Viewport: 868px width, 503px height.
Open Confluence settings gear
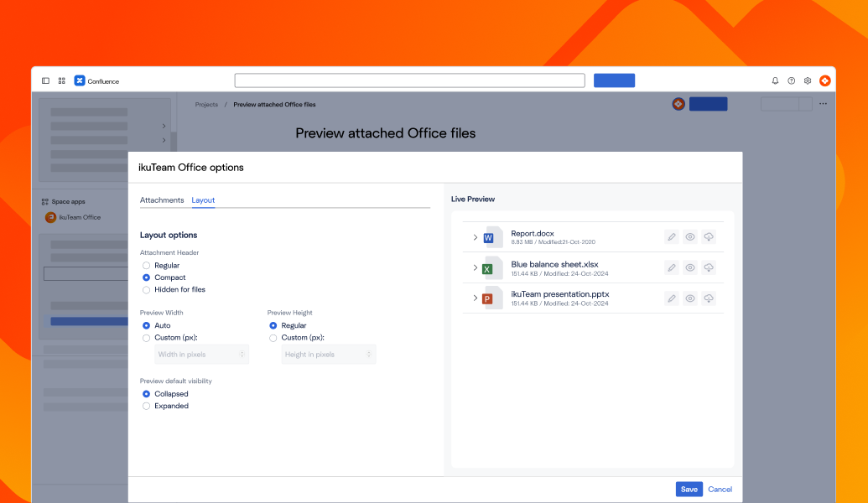pyautogui.click(x=807, y=80)
